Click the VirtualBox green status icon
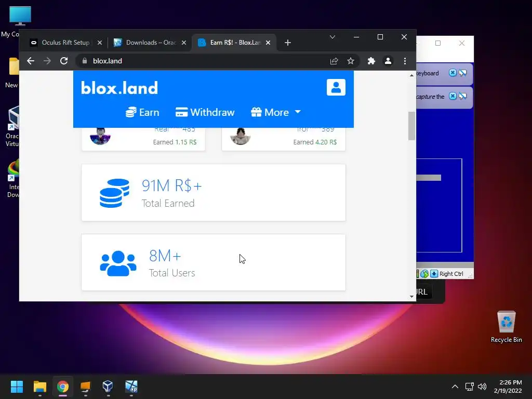The height and width of the screenshot is (399, 532). (424, 274)
